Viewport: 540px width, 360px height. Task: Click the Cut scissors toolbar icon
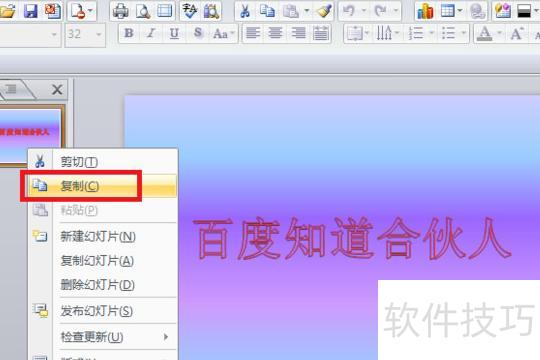click(245, 11)
